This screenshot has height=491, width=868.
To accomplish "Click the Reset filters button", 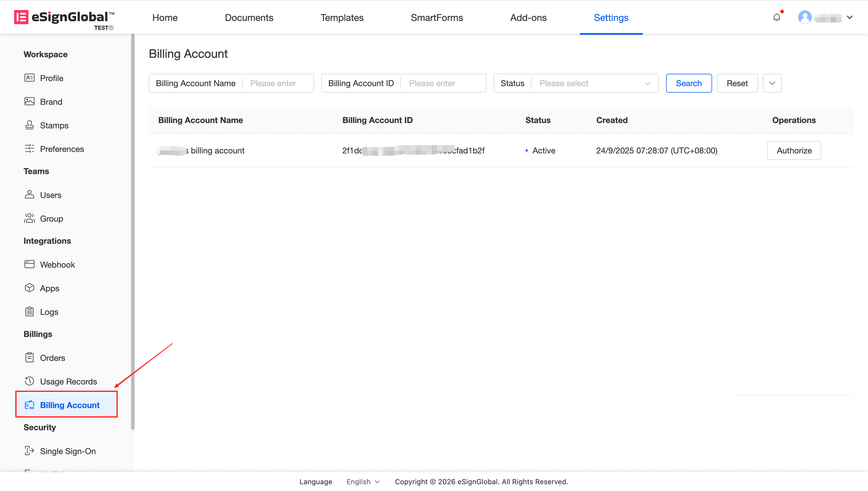I will pyautogui.click(x=737, y=83).
